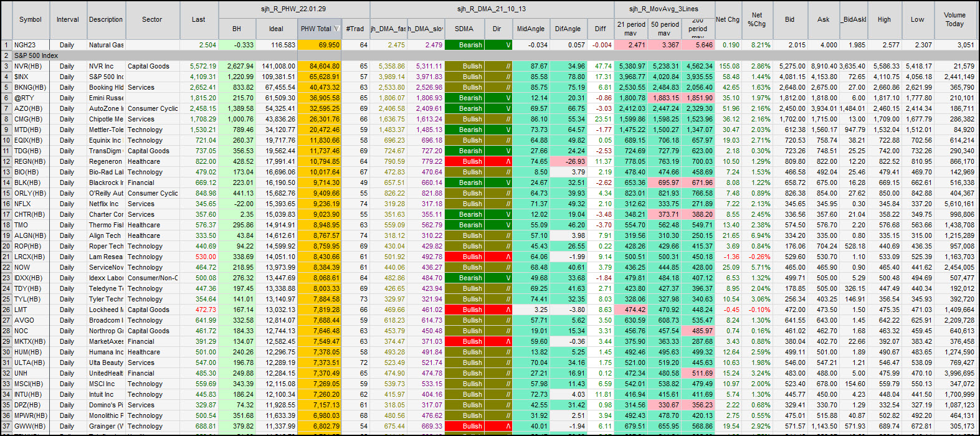
Task: Select the 50 period mav column header
Action: [664, 29]
